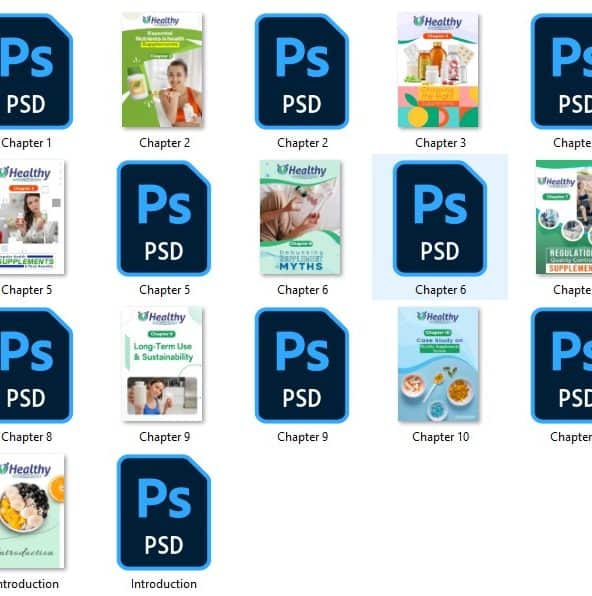
Task: Click the Chapter 3 file name label
Action: pyautogui.click(x=440, y=143)
